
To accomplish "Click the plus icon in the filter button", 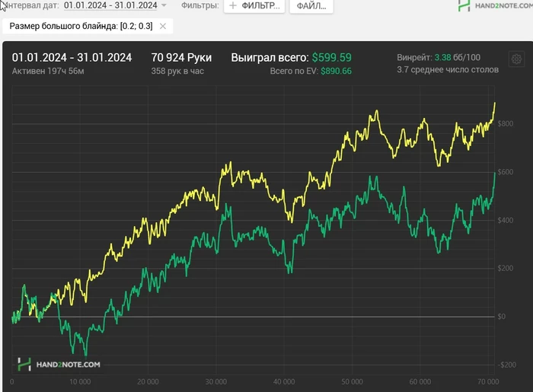I will click(x=233, y=5).
